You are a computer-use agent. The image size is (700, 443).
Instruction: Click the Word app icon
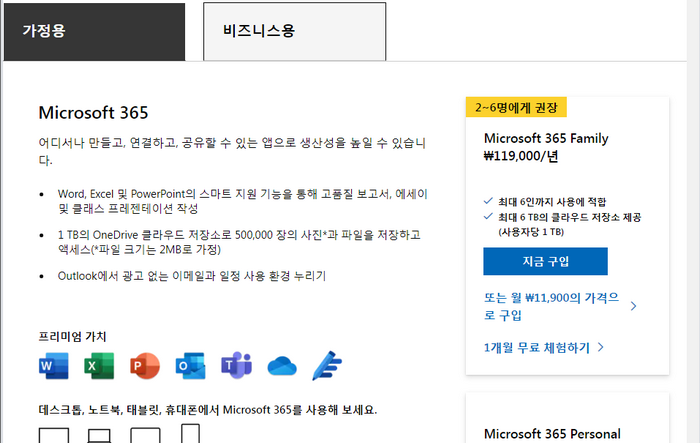(x=54, y=366)
